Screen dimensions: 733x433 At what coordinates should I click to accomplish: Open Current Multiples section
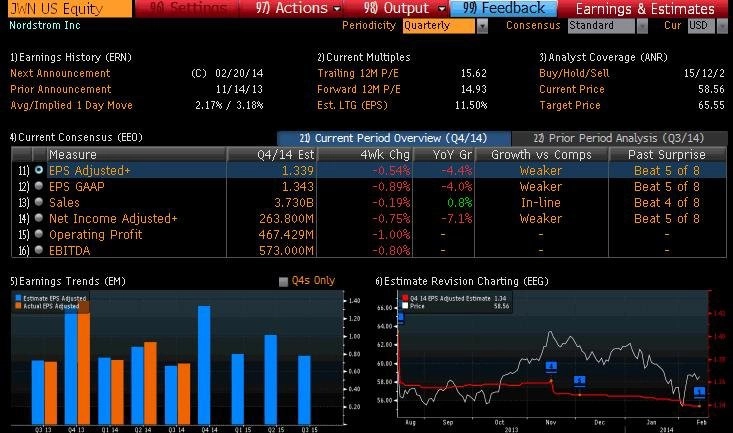(x=364, y=58)
